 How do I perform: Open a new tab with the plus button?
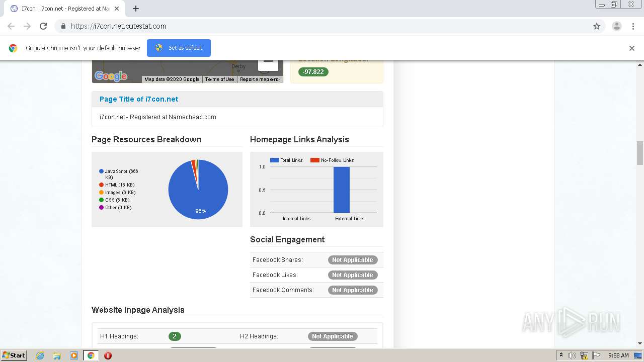point(136,9)
